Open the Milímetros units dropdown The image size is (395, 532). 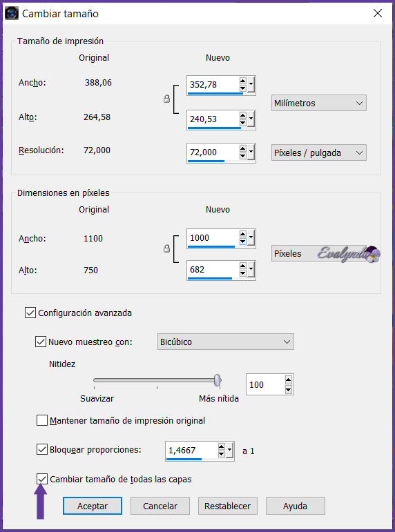(318, 103)
